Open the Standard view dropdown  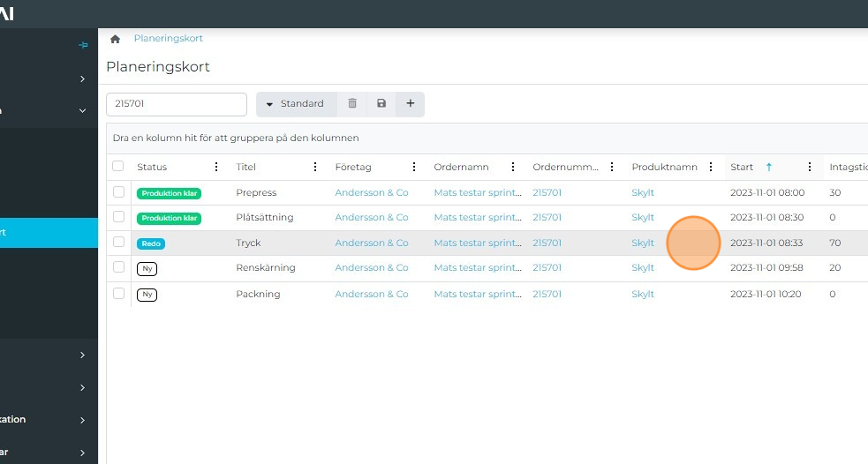click(x=296, y=104)
